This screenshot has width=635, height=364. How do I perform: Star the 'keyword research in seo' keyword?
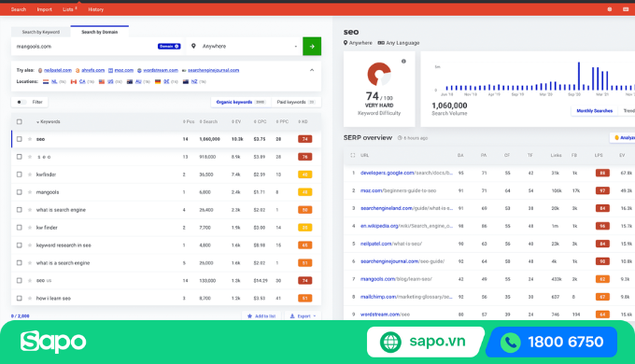(30, 245)
